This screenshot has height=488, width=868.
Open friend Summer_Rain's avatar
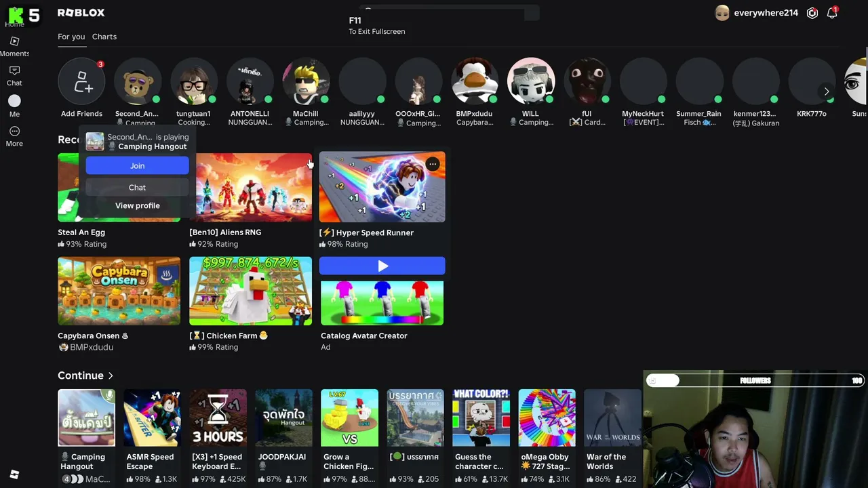click(x=699, y=81)
